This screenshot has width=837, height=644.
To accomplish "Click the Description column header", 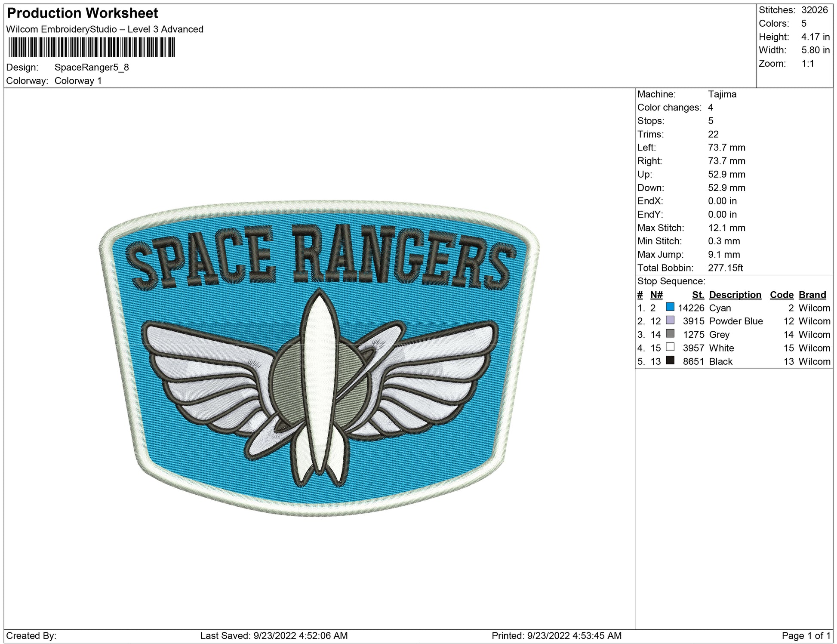I will pyautogui.click(x=735, y=295).
